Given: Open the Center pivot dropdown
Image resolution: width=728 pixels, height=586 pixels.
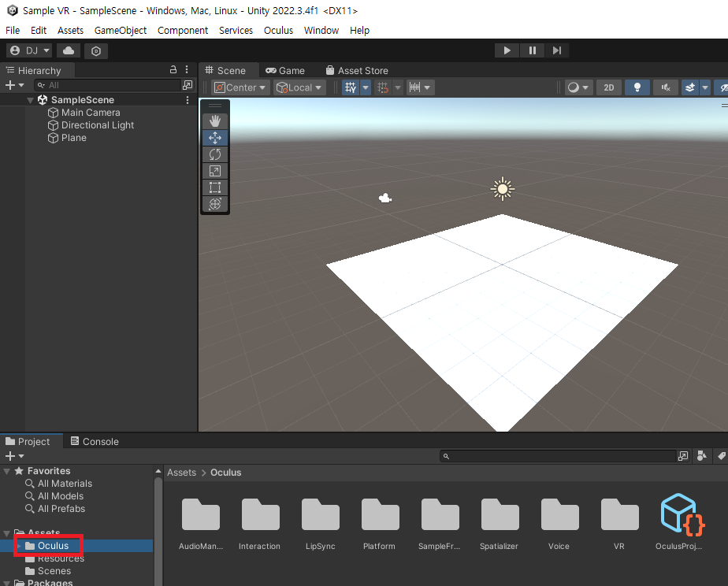Looking at the screenshot, I should pos(240,87).
